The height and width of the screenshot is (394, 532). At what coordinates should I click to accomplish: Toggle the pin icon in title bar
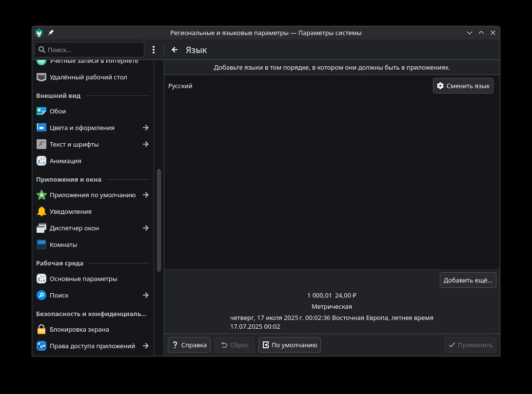(51, 33)
